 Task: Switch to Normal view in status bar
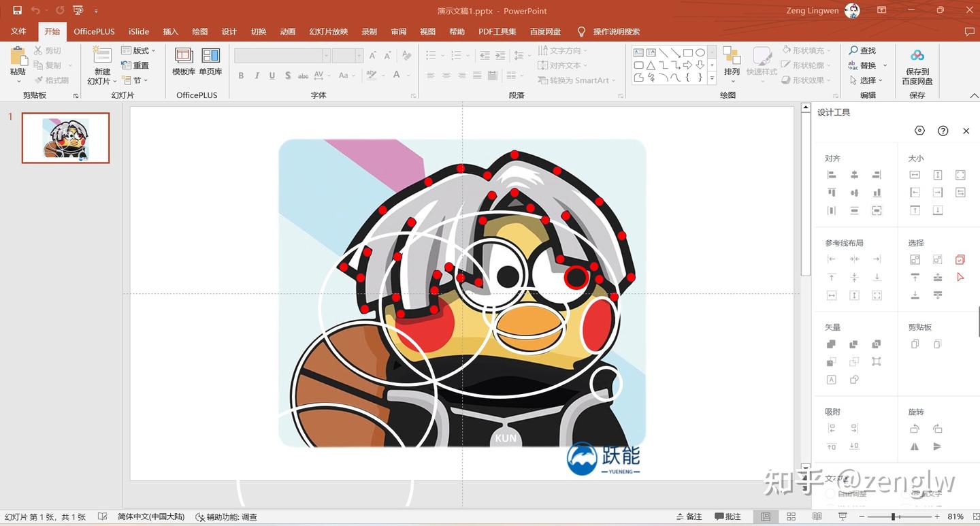766,517
